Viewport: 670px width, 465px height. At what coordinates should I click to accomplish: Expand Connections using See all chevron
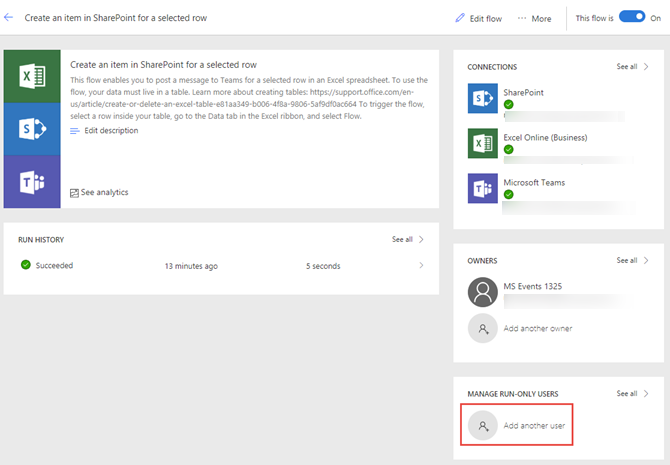tap(645, 67)
